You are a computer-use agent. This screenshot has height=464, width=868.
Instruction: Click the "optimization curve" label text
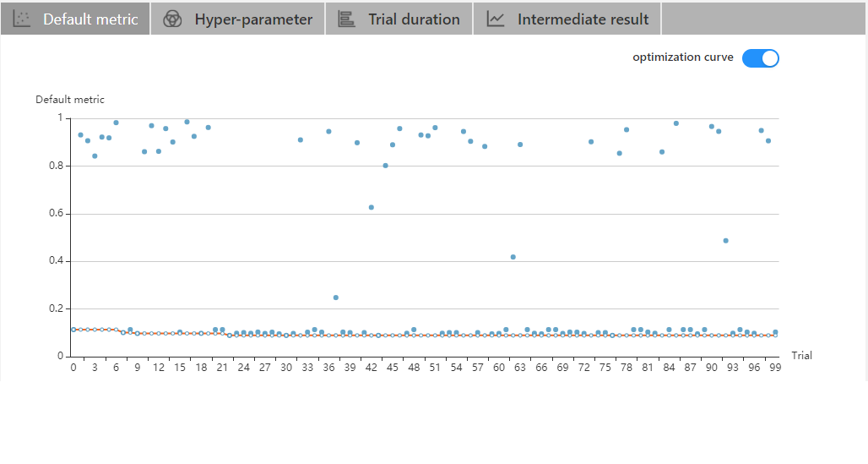(x=682, y=57)
